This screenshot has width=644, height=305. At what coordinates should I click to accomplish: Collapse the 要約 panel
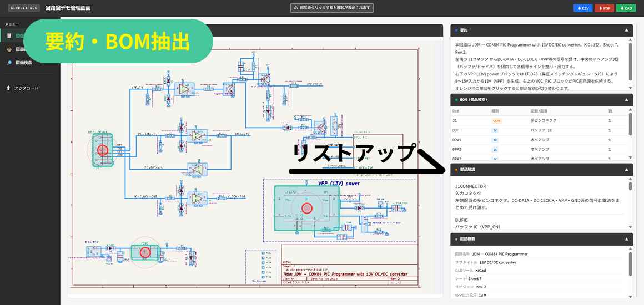(626, 30)
